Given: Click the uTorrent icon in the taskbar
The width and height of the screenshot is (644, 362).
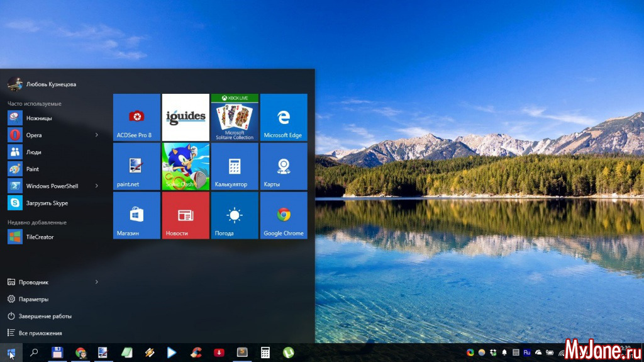Looking at the screenshot, I should tap(288, 353).
